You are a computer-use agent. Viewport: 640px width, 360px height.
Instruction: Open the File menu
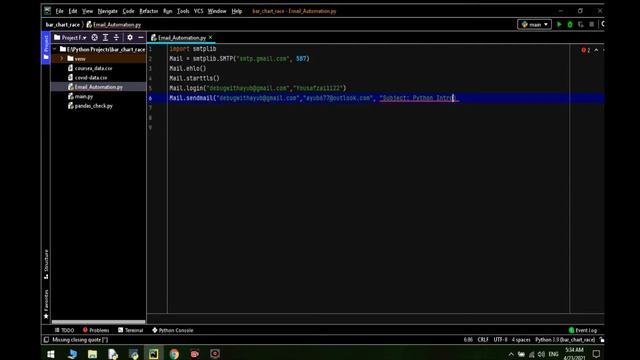pyautogui.click(x=60, y=11)
